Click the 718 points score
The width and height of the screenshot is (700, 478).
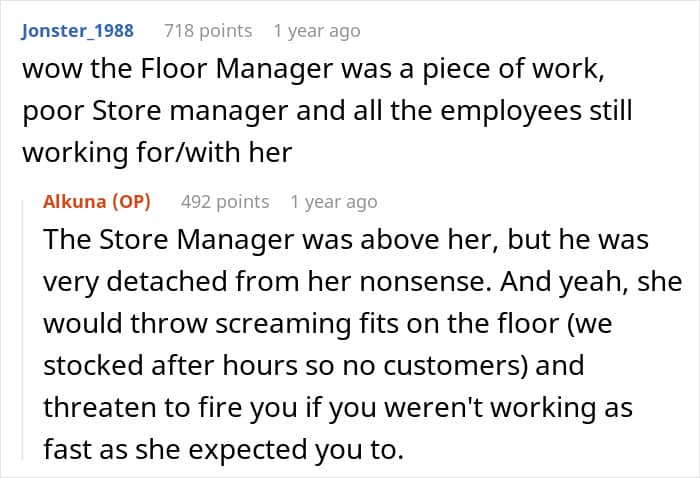(x=208, y=31)
